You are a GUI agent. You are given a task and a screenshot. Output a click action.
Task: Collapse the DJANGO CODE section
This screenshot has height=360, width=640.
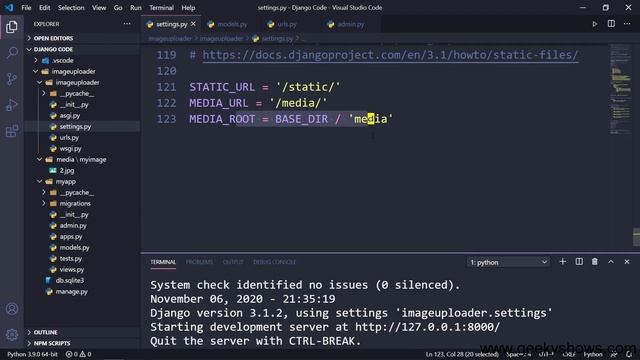(x=53, y=49)
